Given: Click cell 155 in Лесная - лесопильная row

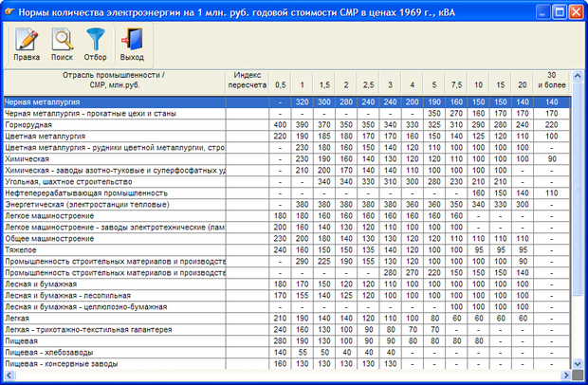Looking at the screenshot, I should coord(303,296).
